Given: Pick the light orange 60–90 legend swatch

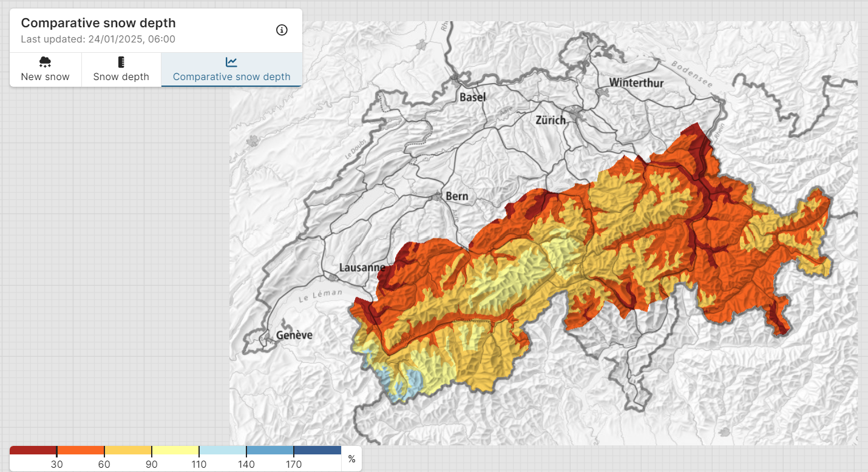Looking at the screenshot, I should click(127, 451).
